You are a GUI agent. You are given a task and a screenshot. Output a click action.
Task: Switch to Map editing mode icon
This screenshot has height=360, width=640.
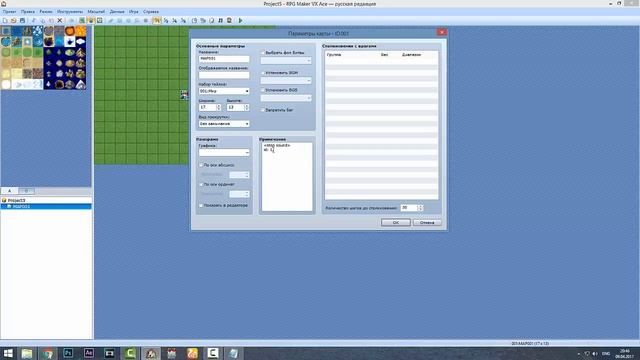click(x=82, y=20)
